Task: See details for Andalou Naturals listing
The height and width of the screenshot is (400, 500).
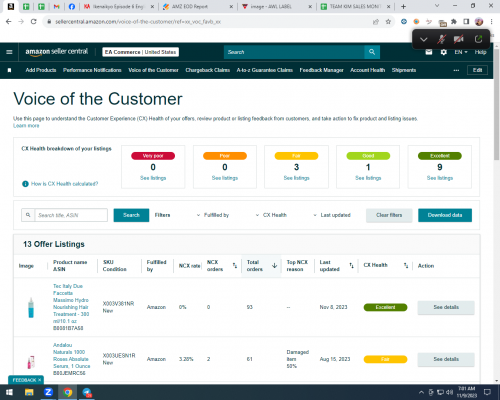Action: 446,359
